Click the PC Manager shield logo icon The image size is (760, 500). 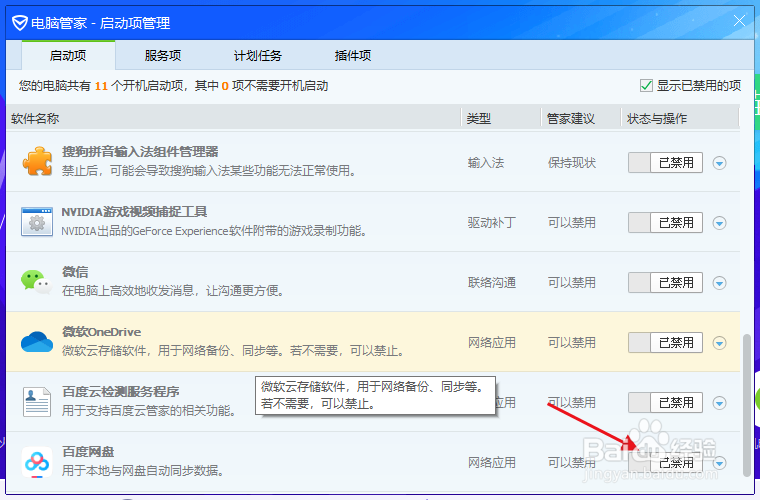(x=19, y=23)
